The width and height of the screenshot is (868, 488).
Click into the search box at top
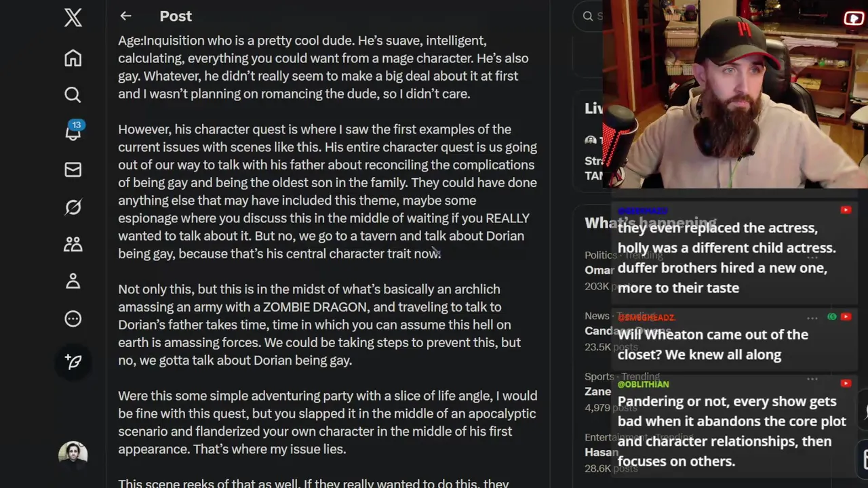tap(589, 16)
